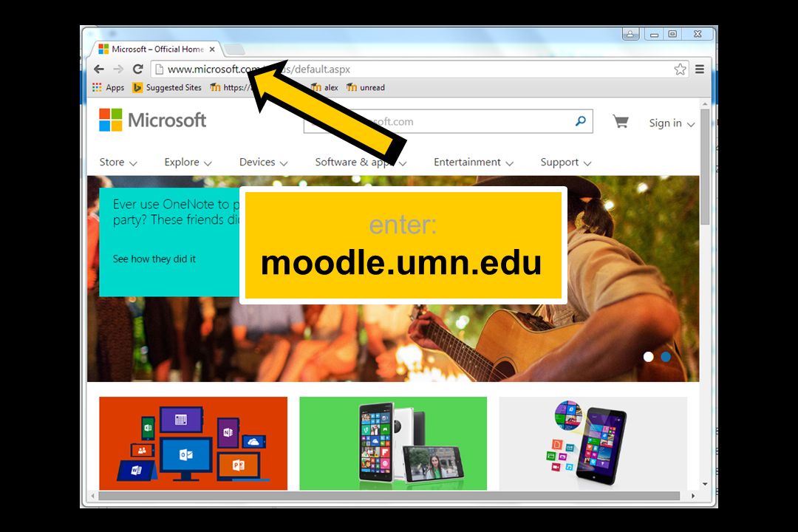The image size is (798, 532).
Task: Open the Windows tablet tile
Action: point(593,443)
